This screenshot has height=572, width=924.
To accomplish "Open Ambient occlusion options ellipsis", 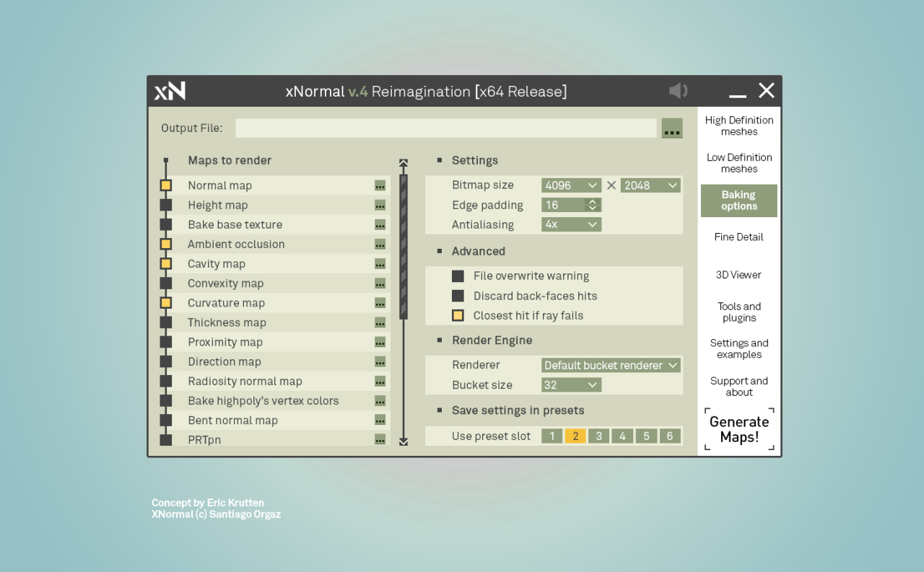I will click(x=380, y=244).
